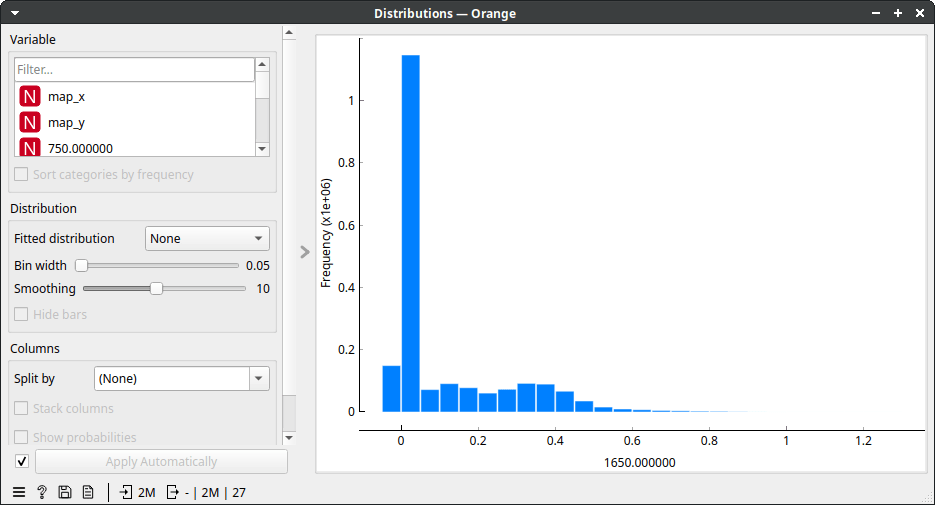Toggle the Show probabilities checkbox

21,437
